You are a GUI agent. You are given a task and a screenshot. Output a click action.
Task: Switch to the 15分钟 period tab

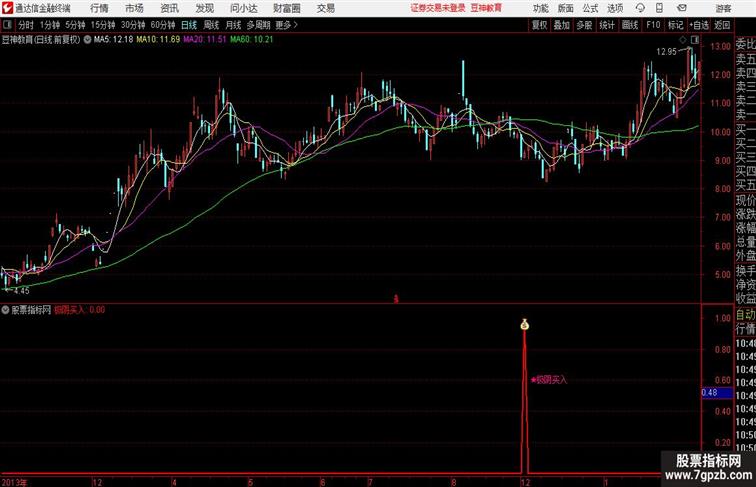click(103, 25)
